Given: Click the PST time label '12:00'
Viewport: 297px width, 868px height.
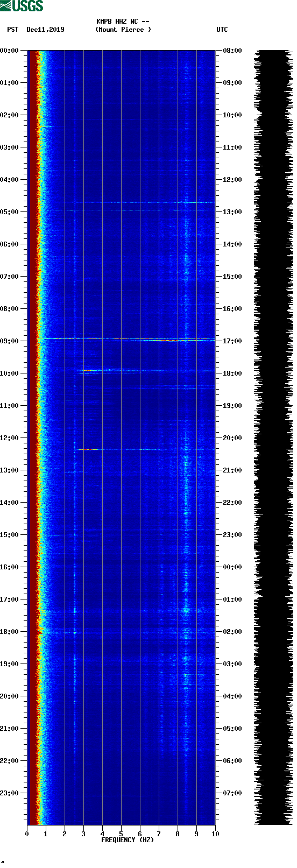Looking at the screenshot, I should pyautogui.click(x=10, y=438).
